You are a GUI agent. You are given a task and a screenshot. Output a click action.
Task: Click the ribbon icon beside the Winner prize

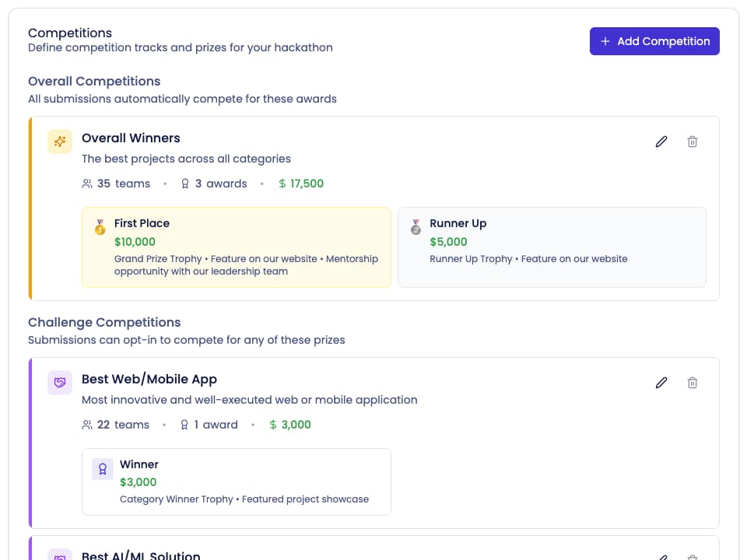click(102, 467)
